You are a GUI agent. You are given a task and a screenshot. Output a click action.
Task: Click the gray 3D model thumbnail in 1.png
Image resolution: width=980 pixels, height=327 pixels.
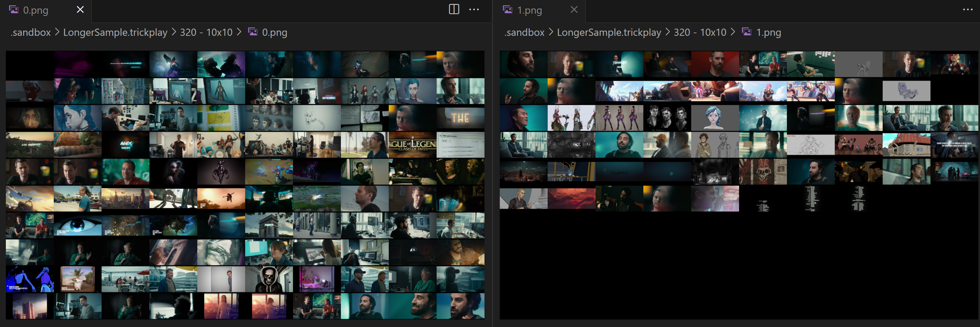tap(858, 64)
